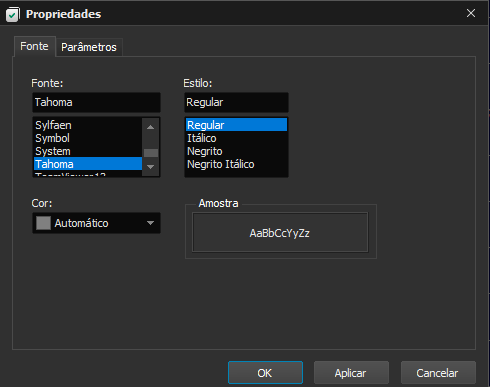The image size is (490, 387).
Task: Click the Fonte name input field
Action: point(96,102)
